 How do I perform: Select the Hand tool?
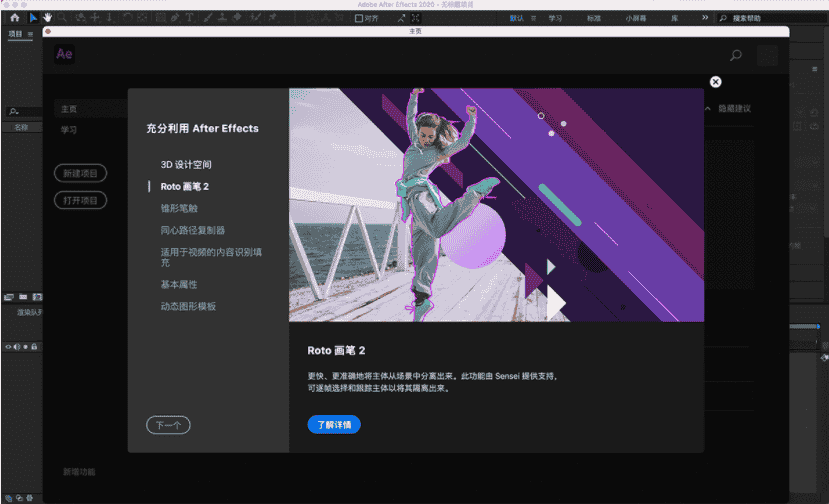(x=47, y=18)
